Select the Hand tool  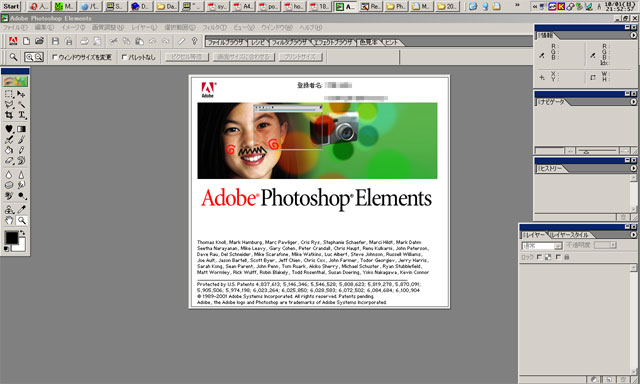coord(9,221)
